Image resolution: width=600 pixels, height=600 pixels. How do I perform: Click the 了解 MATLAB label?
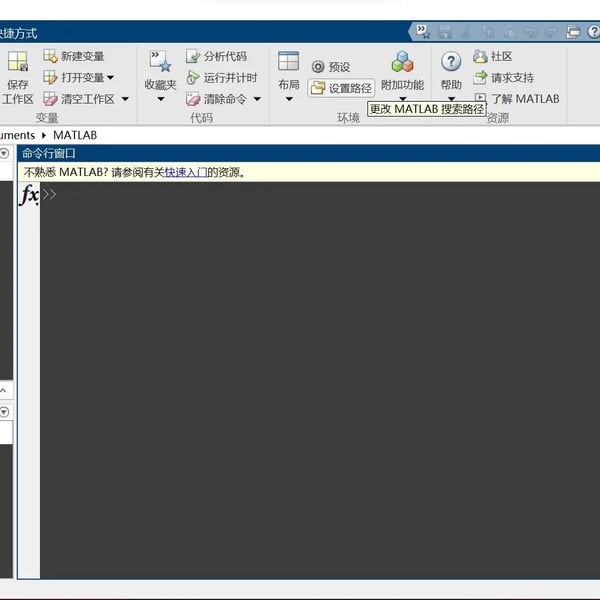525,99
